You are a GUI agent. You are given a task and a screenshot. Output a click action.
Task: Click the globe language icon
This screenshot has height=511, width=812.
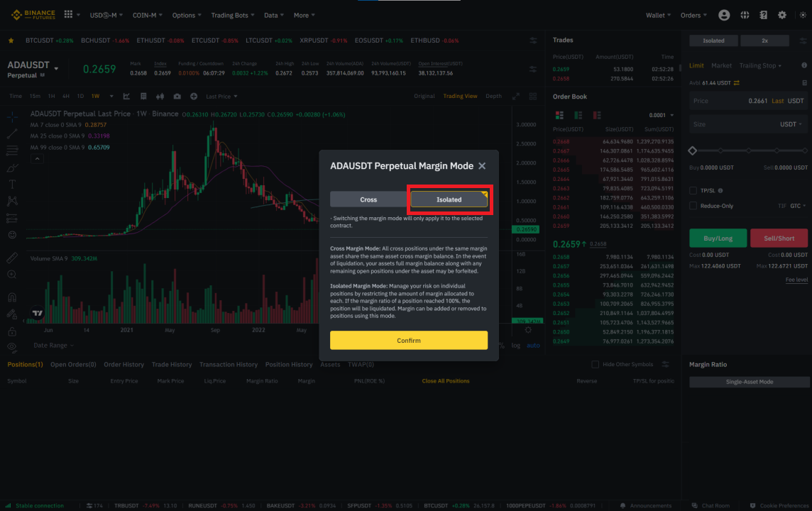click(745, 15)
